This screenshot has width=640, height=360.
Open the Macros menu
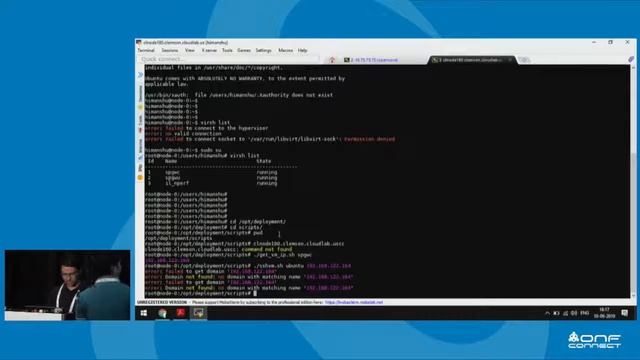pyautogui.click(x=285, y=50)
